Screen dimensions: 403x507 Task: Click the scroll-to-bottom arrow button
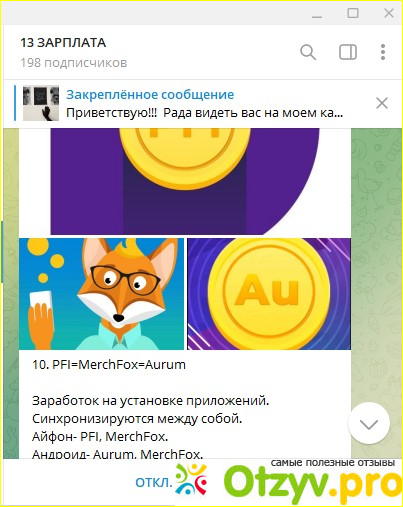pyautogui.click(x=369, y=424)
